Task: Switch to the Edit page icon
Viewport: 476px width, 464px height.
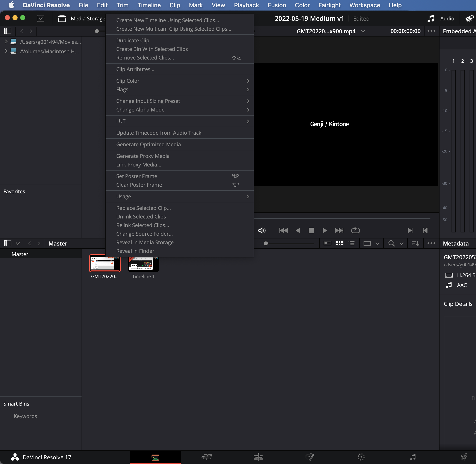Action: (x=258, y=457)
